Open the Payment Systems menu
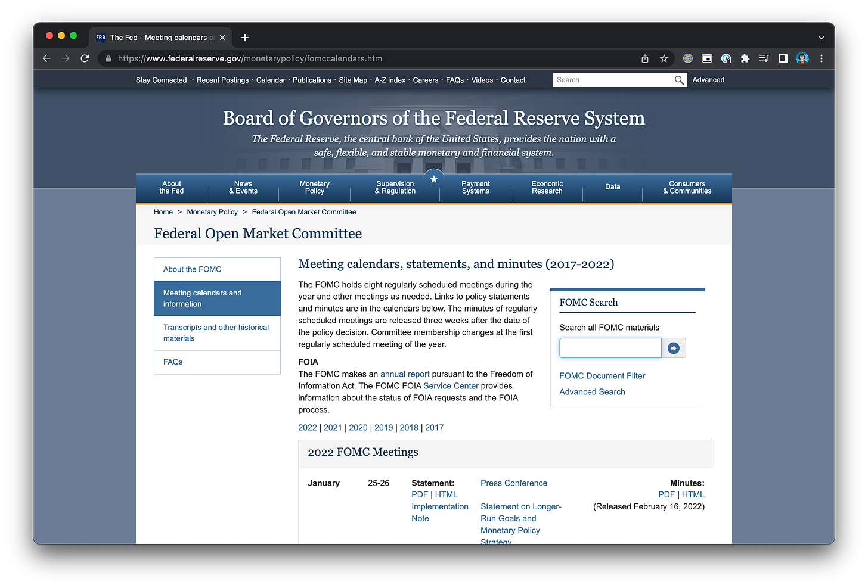Screen dimensions: 868x588 coord(476,188)
